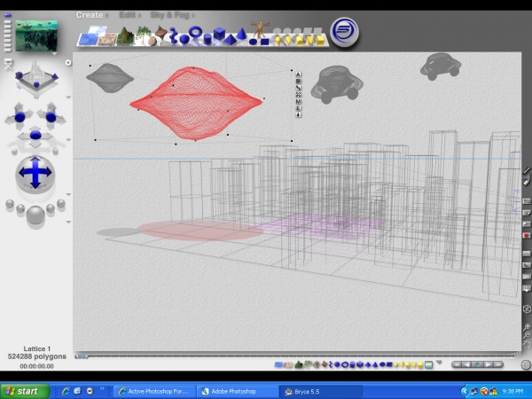Select all spheres via bottom selection palette
The width and height of the screenshot is (532, 399).
pos(337,364)
